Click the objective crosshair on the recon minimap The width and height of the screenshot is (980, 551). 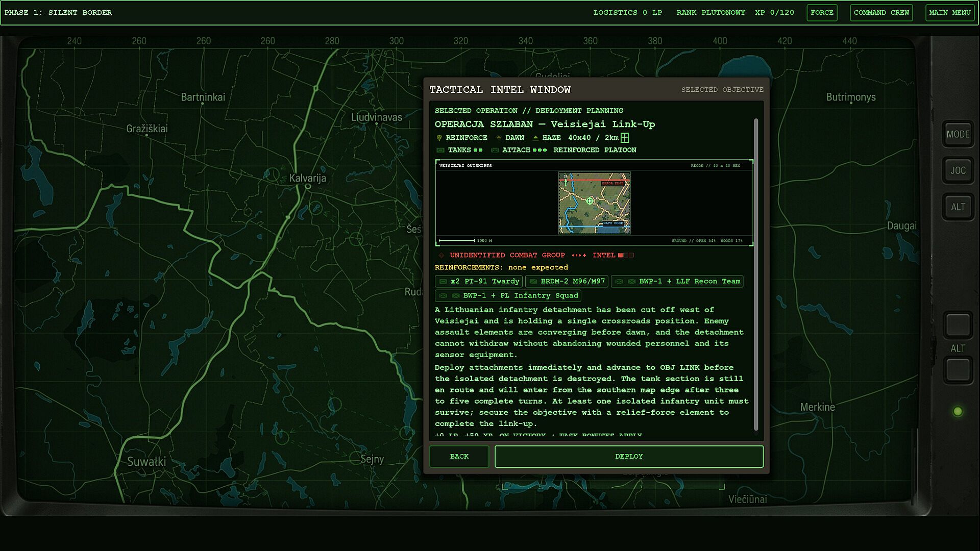coord(590,201)
